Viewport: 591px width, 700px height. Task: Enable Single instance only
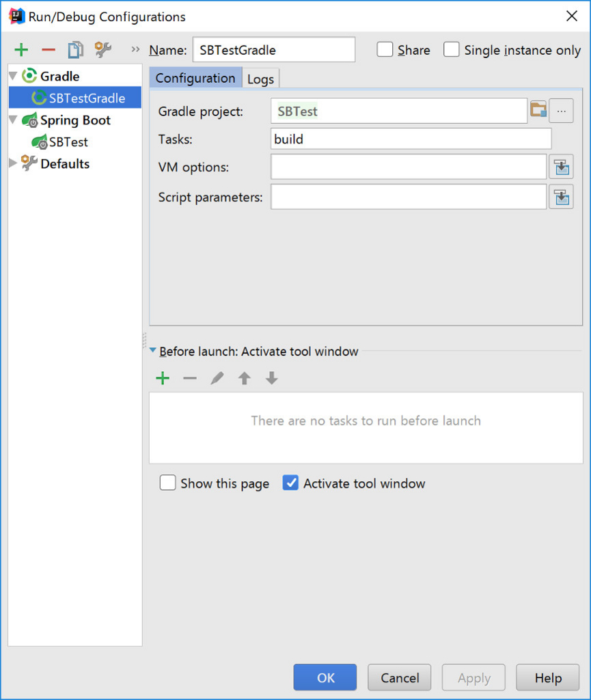click(451, 49)
